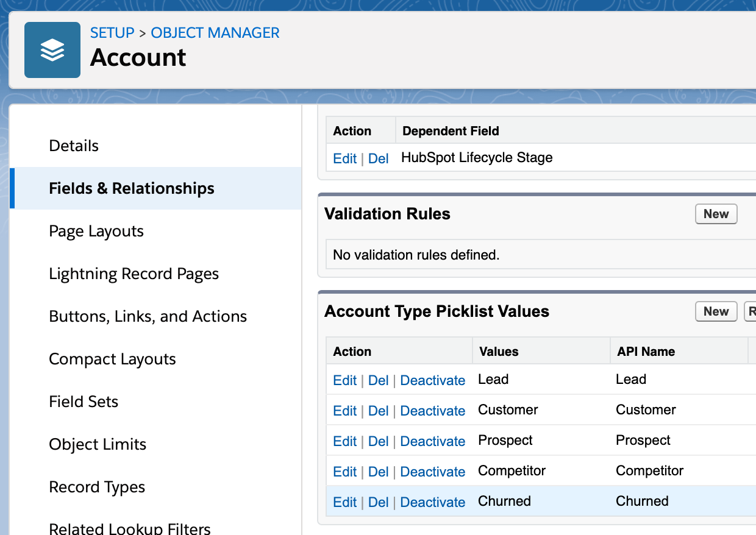Edit the Competitor picklist value

tap(344, 472)
